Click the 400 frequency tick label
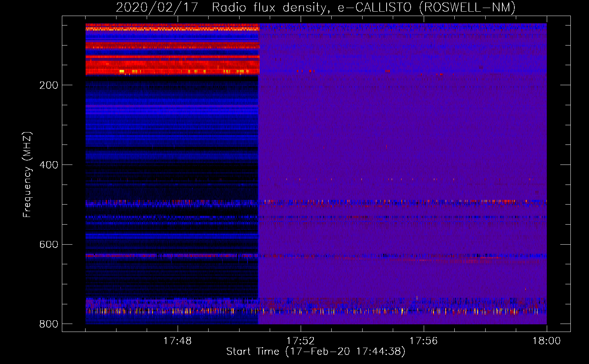The height and width of the screenshot is (364, 589). (49, 165)
